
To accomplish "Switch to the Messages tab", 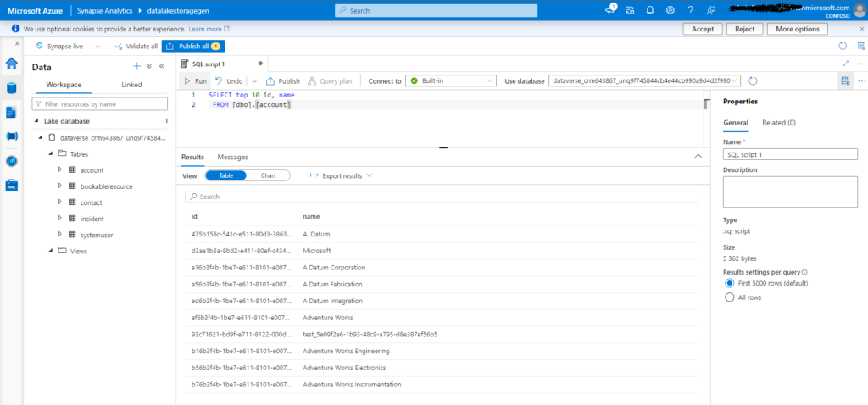I will pyautogui.click(x=232, y=157).
